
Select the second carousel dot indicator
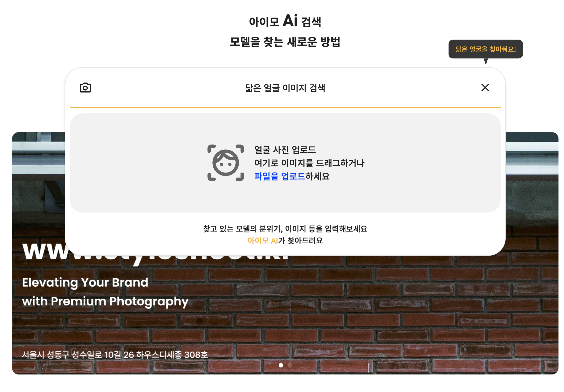[x=290, y=365]
